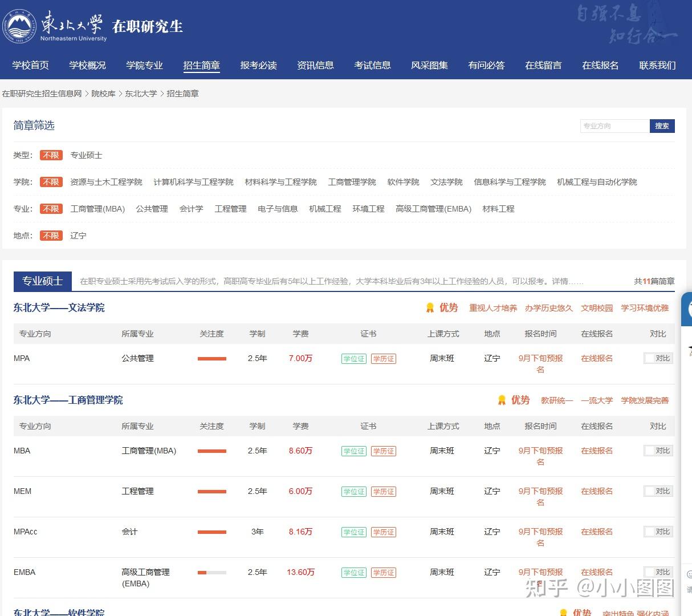This screenshot has width=692, height=616.
Task: Click the 院校库 breadcrumb link
Action: pyautogui.click(x=103, y=94)
